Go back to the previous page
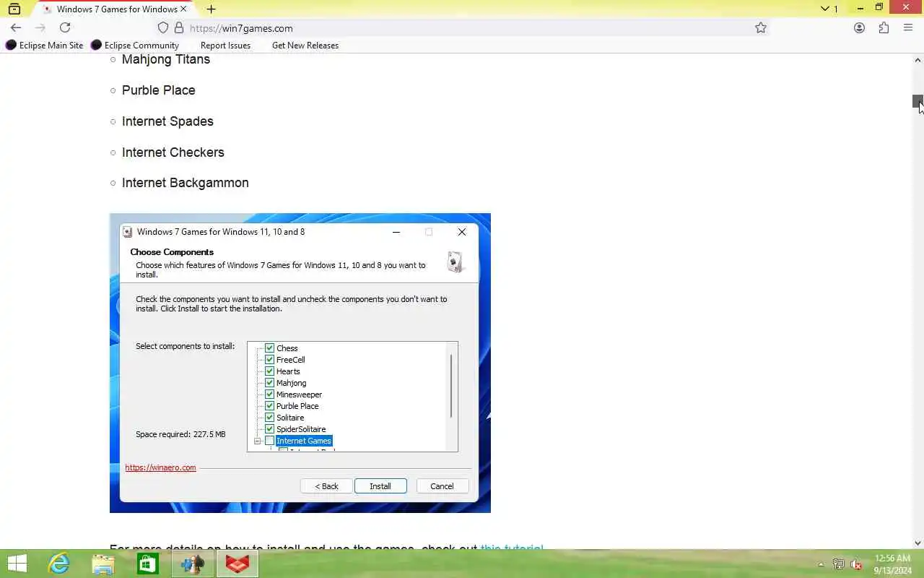 [16, 27]
